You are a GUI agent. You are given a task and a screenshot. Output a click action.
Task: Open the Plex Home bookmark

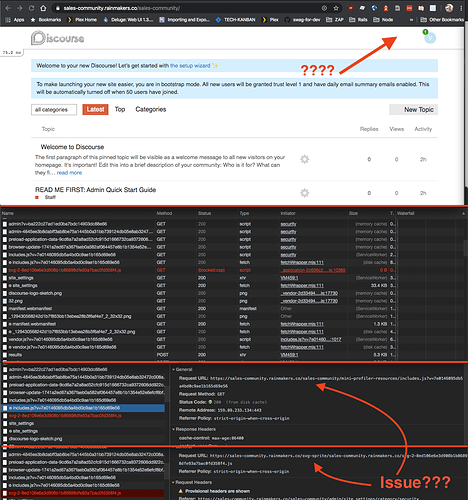[82, 20]
